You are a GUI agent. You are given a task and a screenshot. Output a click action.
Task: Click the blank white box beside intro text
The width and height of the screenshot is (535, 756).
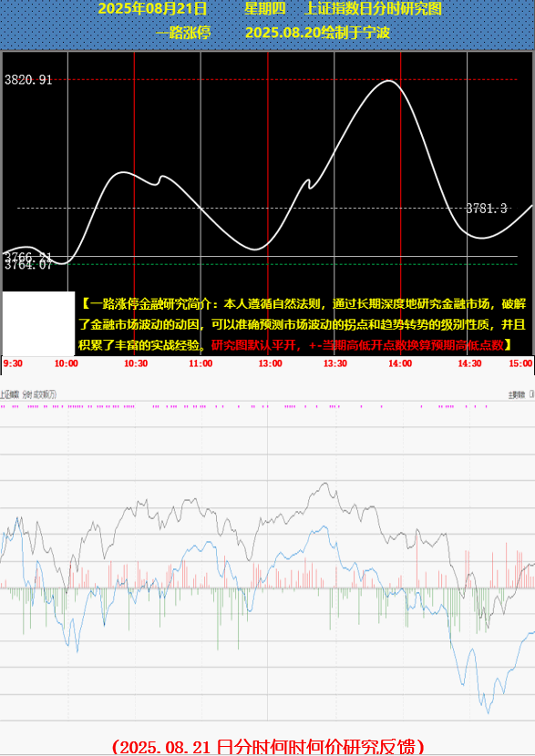pyautogui.click(x=38, y=323)
